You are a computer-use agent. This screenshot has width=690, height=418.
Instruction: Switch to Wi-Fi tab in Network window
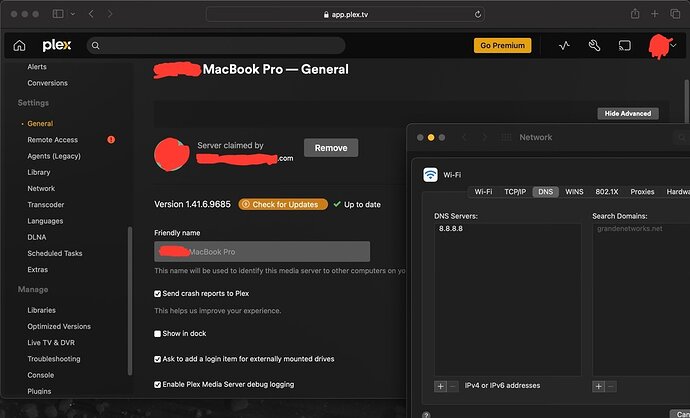coord(483,192)
